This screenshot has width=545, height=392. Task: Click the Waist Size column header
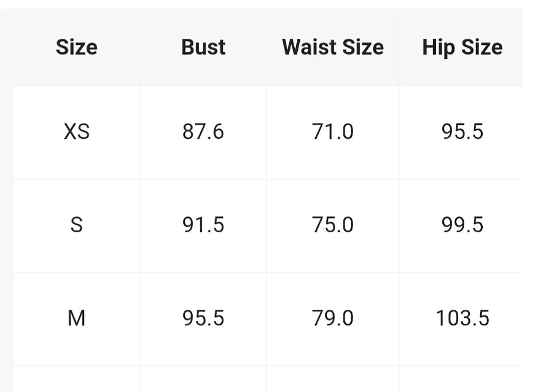tap(333, 47)
